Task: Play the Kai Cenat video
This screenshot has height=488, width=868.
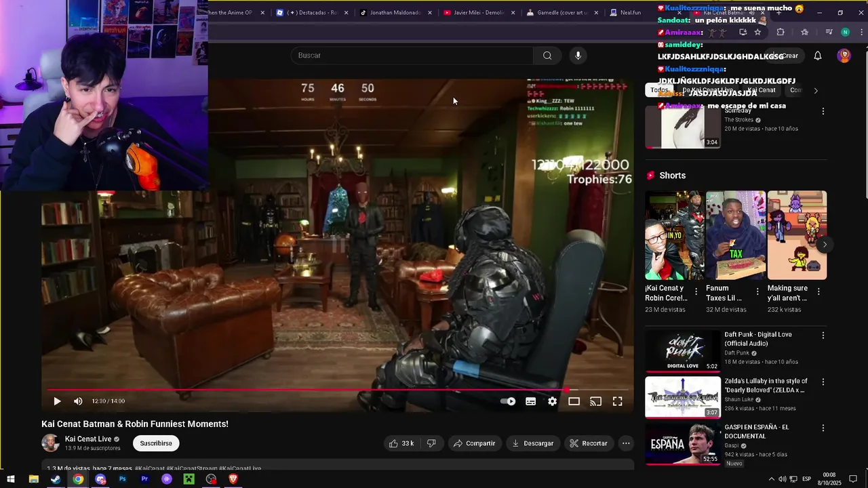Action: [57, 401]
